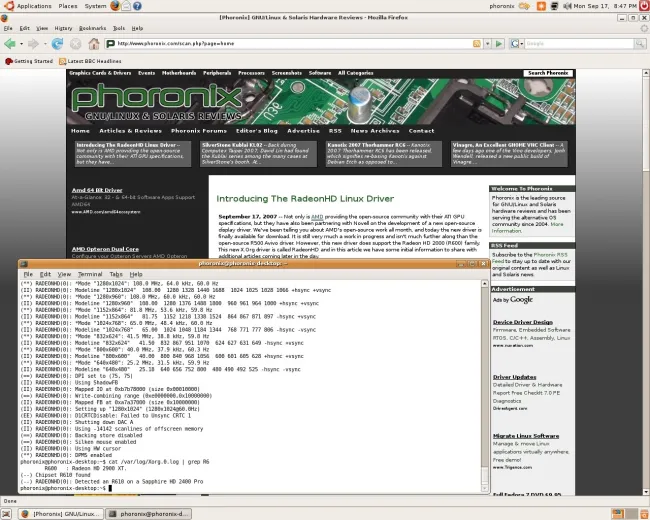Click Ubuntu logo Applications icon
The width and height of the screenshot is (650, 520).
click(x=9, y=6)
